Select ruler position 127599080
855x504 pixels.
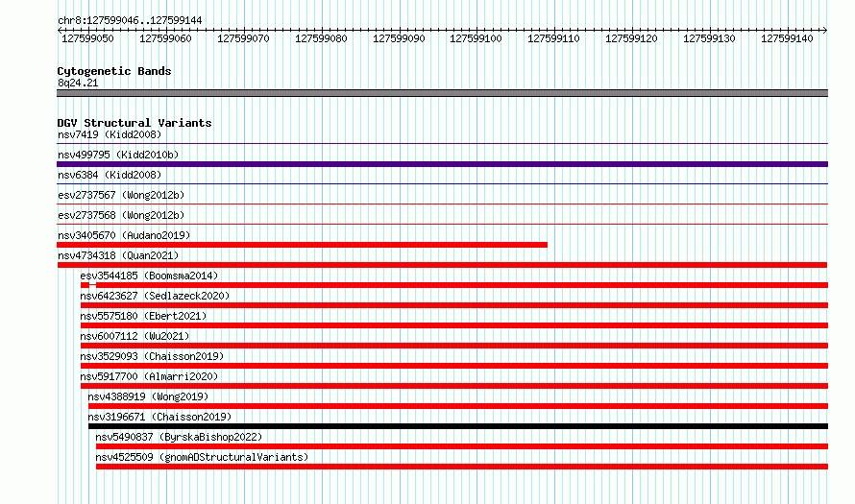[321, 38]
